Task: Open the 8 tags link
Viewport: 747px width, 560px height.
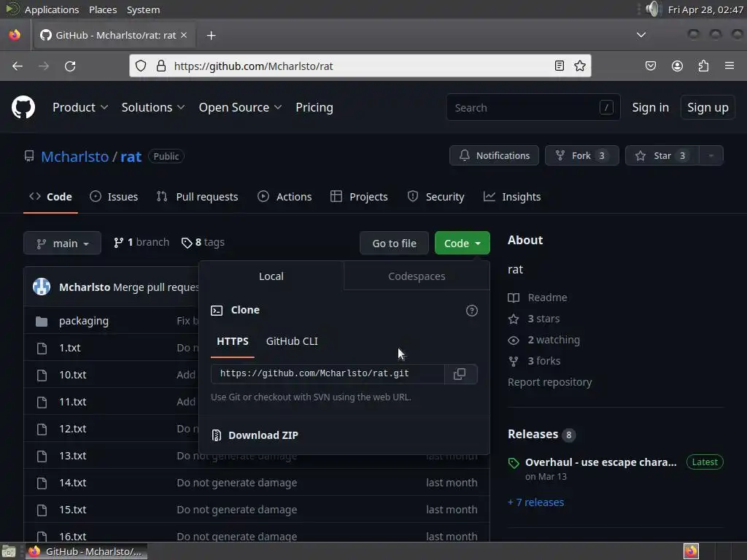Action: pos(204,242)
